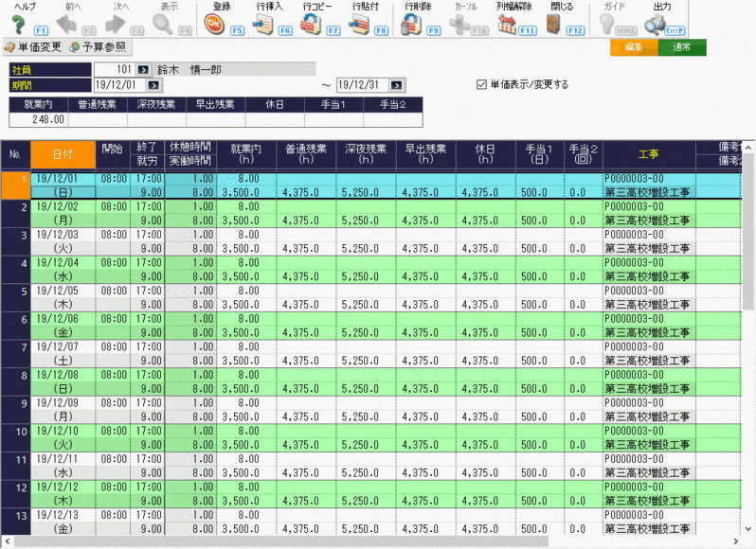Click the copy row (行コピー) icon
This screenshot has width=756, height=549.
point(311,25)
